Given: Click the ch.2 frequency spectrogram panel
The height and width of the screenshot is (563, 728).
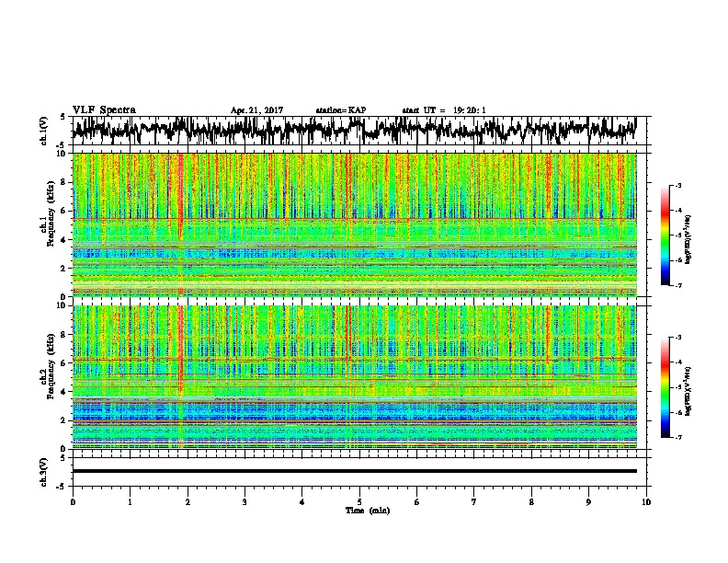Looking at the screenshot, I should click(x=354, y=377).
